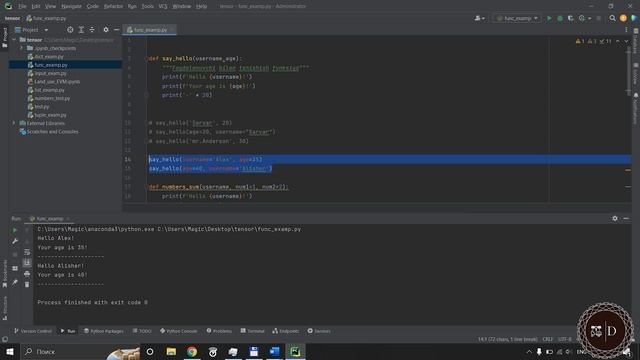This screenshot has height=360, width=640.
Task: Open the File menu
Action: [22, 6]
